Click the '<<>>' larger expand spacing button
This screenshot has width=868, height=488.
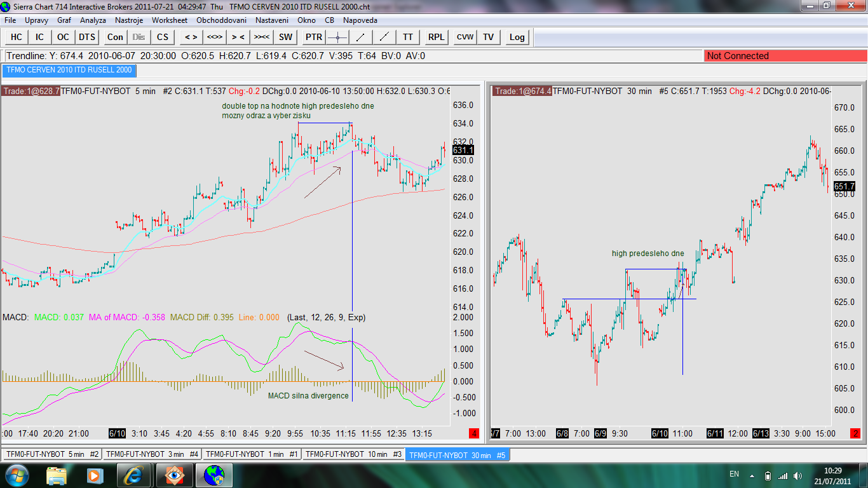(214, 37)
